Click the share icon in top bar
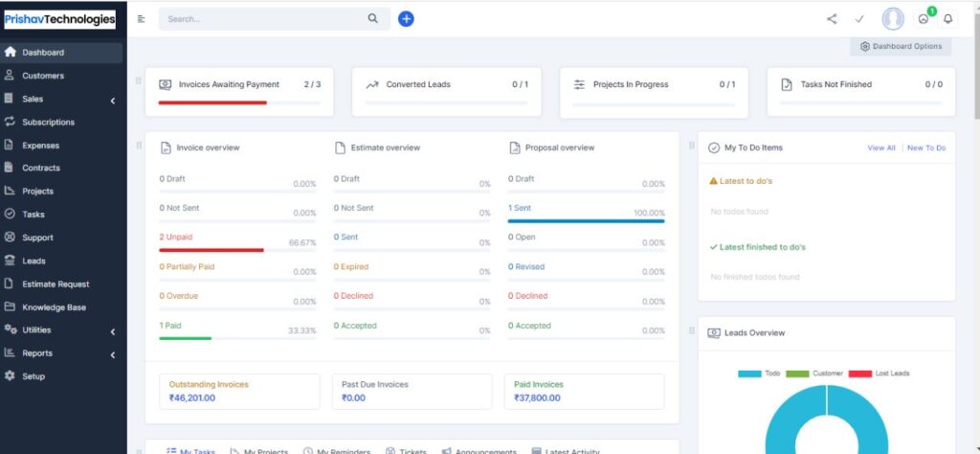 tap(832, 19)
